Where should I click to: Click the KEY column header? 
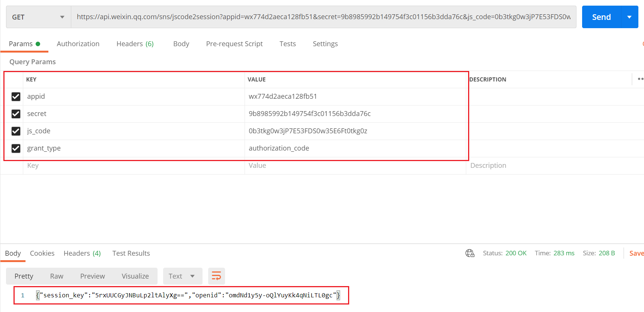(x=31, y=80)
